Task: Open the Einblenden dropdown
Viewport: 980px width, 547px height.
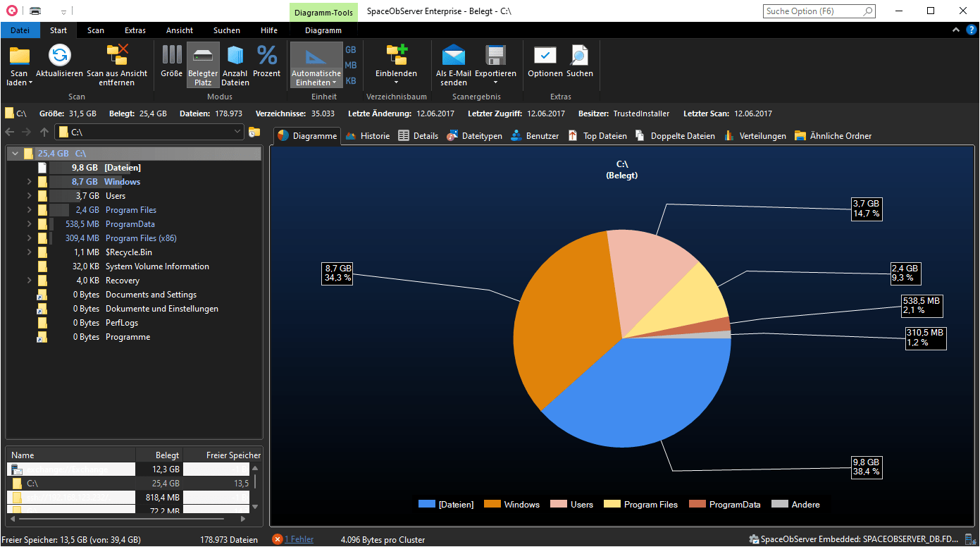Action: [396, 65]
